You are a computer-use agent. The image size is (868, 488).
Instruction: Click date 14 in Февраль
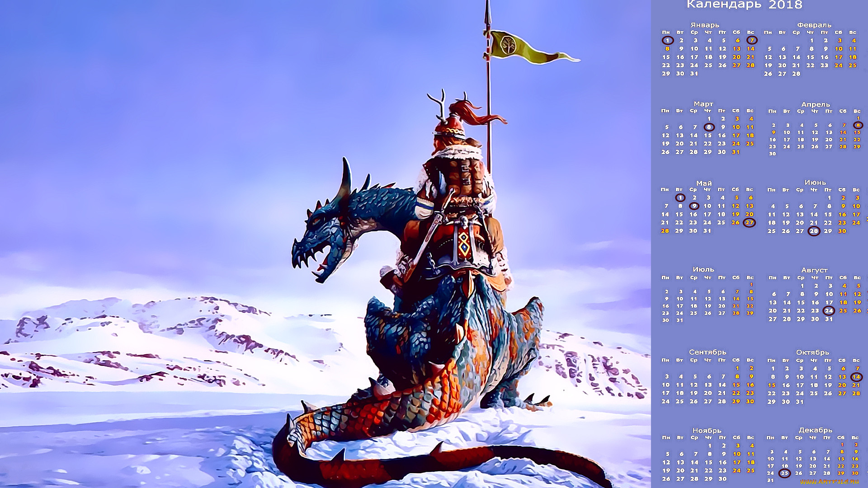pos(796,57)
